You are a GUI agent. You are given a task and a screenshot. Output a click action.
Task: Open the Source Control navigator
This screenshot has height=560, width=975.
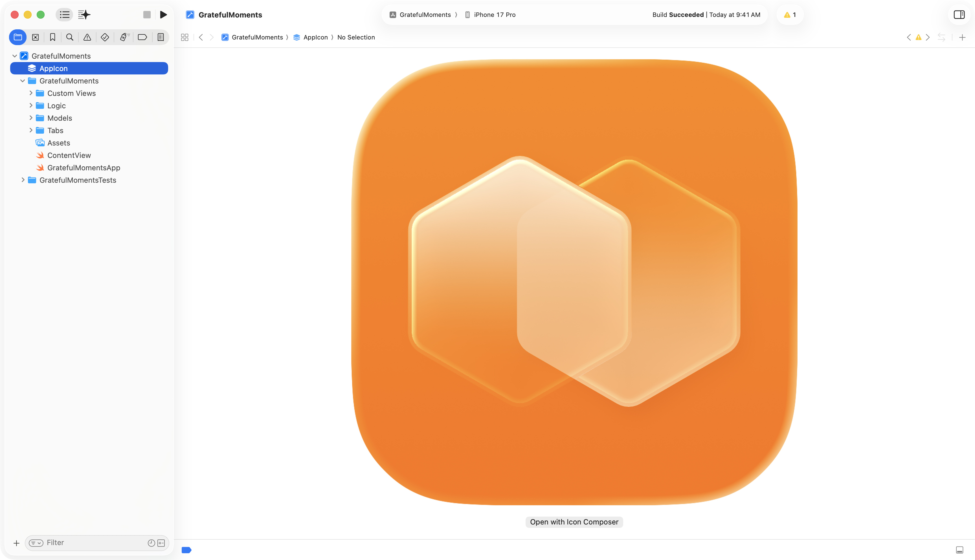pyautogui.click(x=35, y=37)
